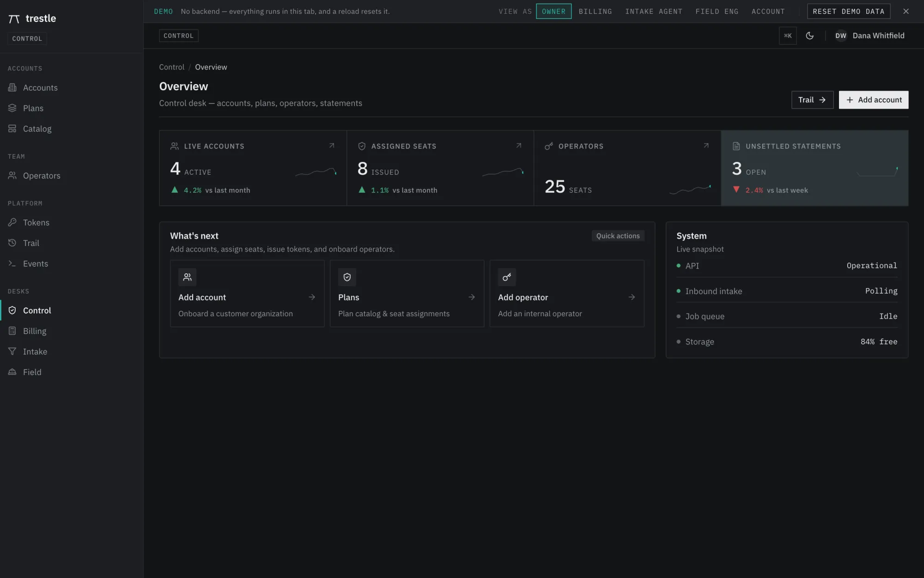Screen dimensions: 924x578
Task: Open Accounts in the sidebar
Action: (x=72, y=88)
